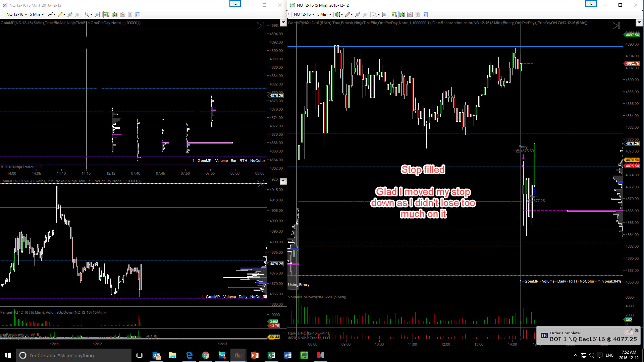Expand panel menu arrow in top-left chart corner
The height and width of the screenshot is (362, 644).
[x=283, y=23]
